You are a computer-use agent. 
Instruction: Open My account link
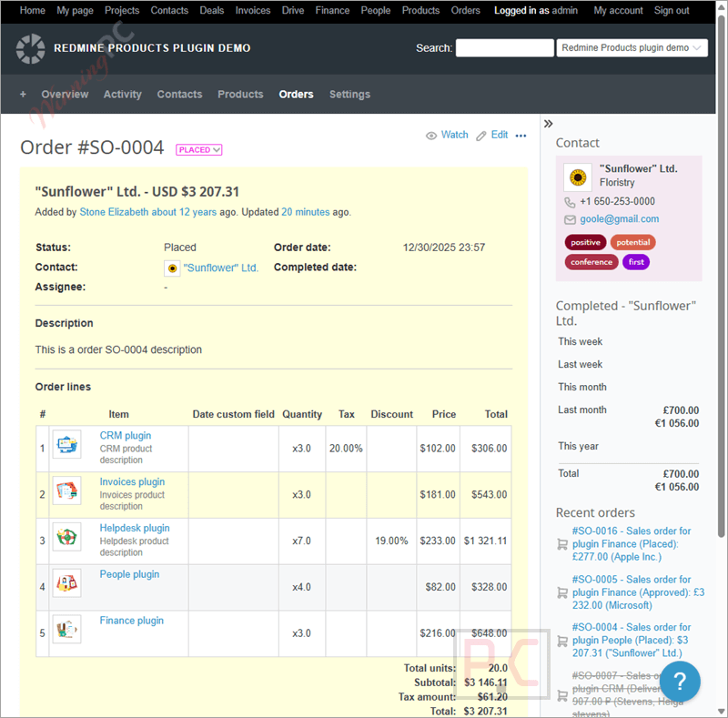(x=618, y=10)
